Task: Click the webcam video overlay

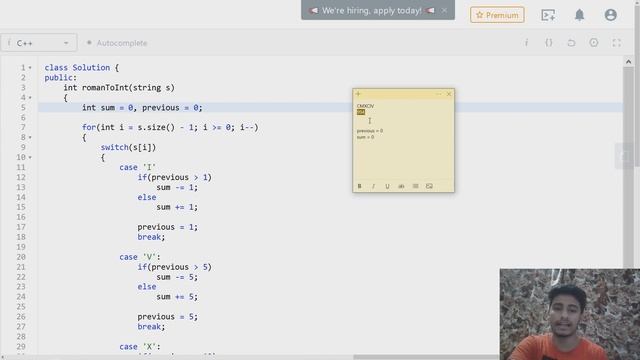Action: pos(570,314)
